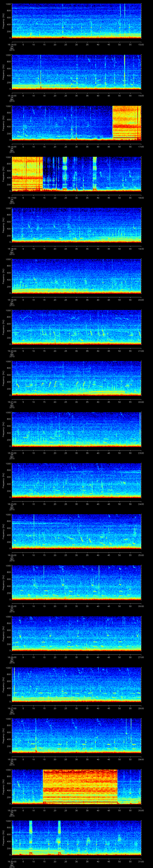Viewport: 153px width, 868px height.
Task: Click the large orange noise block in the 16:29:00 panel
Action: [x=80, y=787]
